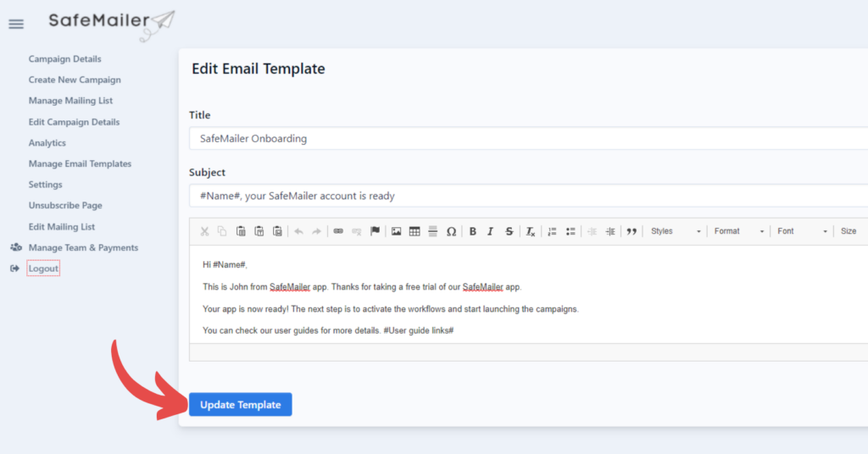Image resolution: width=868 pixels, height=454 pixels.
Task: Click the Remove Format icon
Action: 531,231
